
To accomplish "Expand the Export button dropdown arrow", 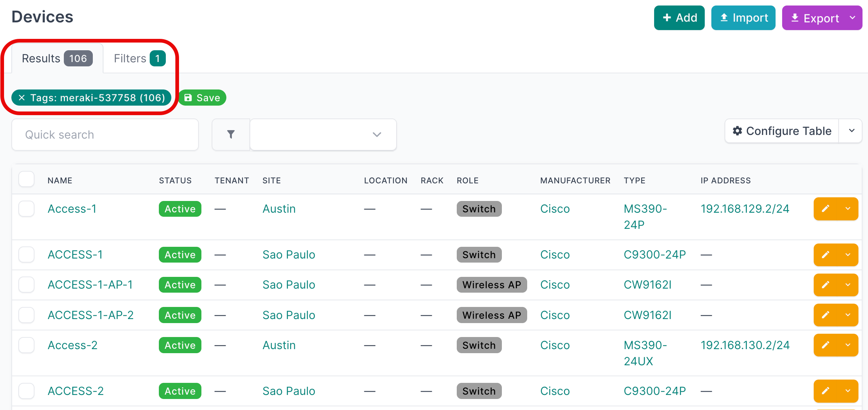I will click(852, 17).
